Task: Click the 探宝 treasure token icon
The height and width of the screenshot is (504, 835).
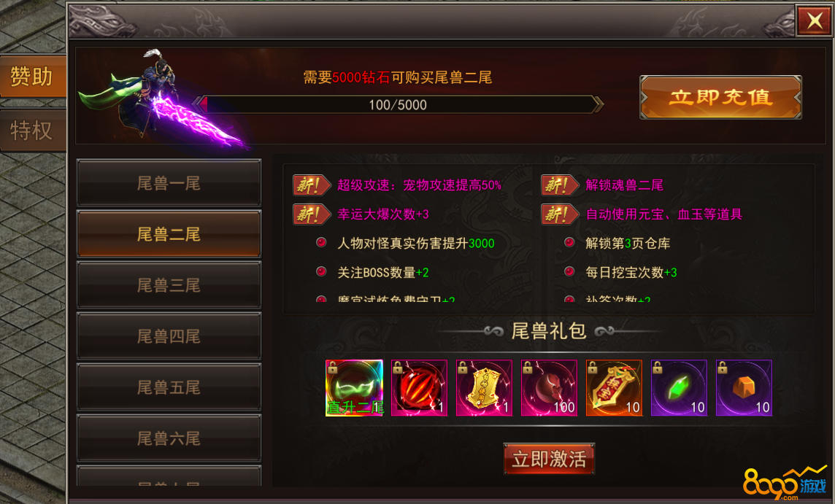Action: 614,387
